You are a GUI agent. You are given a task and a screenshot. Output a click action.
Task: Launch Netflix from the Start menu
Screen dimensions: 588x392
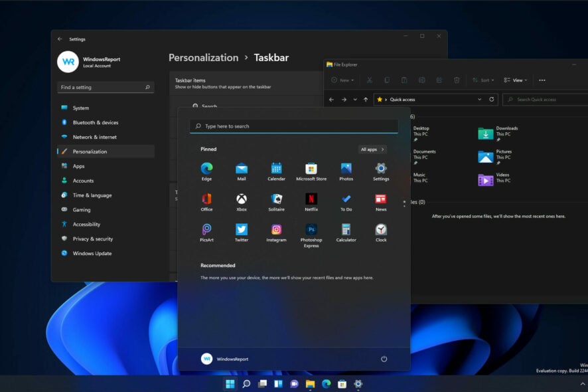click(311, 199)
